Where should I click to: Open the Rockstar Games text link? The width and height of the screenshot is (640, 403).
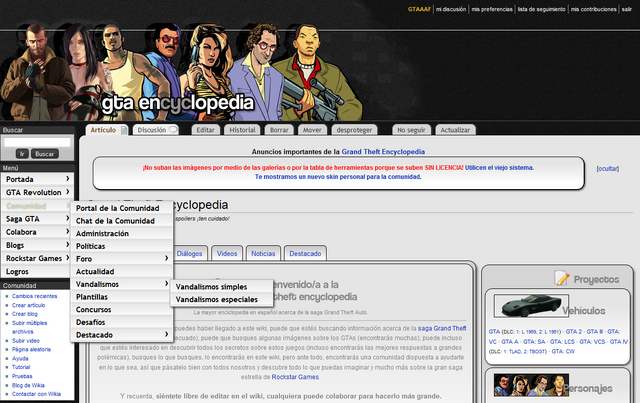click(295, 377)
